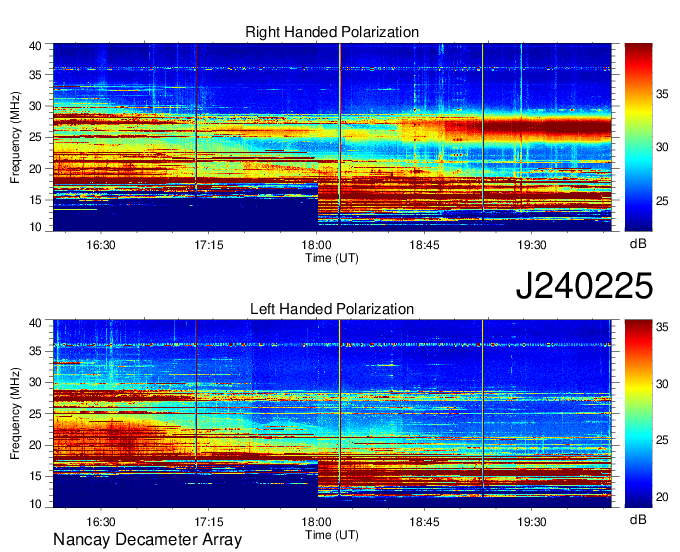Screen dimensions: 680x552
Task: Click the "40" frequency tick of right-handed plot
Action: coord(36,46)
